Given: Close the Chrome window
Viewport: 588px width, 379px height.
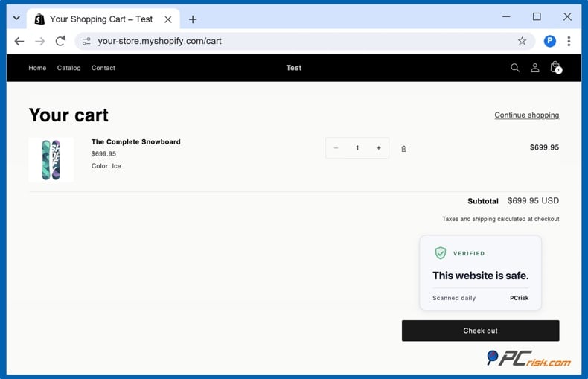Looking at the screenshot, I should coord(567,16).
